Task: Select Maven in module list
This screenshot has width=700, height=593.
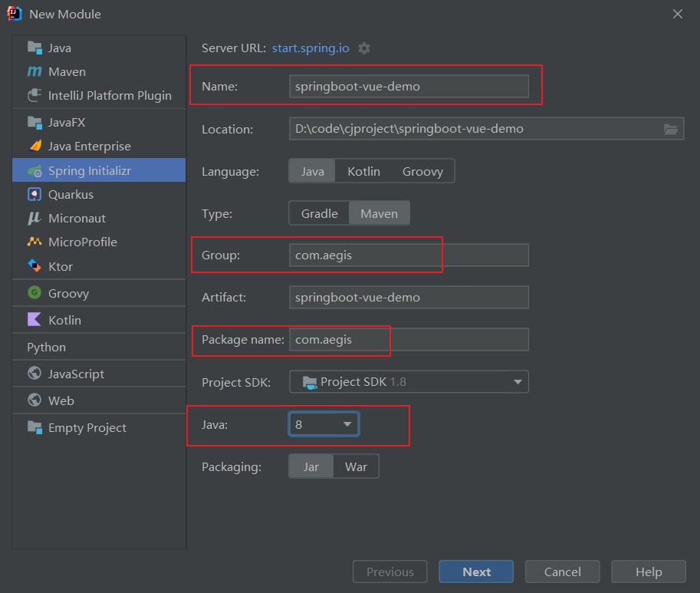Action: 99,71
